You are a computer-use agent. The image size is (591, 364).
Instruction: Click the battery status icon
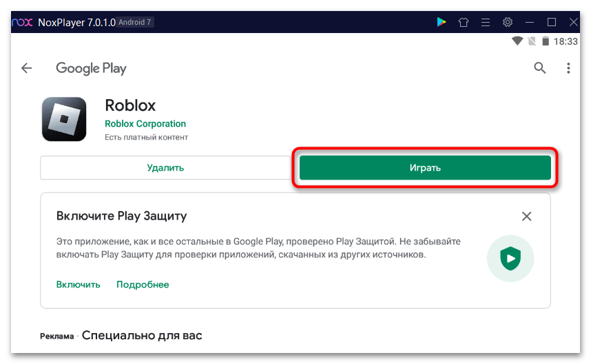[x=546, y=41]
